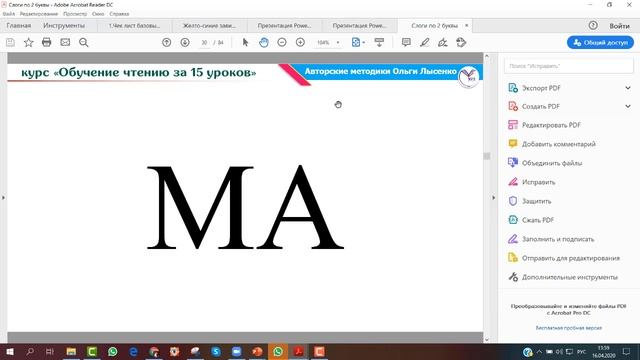Expand the Создать PDF chevron
This screenshot has height=360, width=640.
[x=628, y=106]
